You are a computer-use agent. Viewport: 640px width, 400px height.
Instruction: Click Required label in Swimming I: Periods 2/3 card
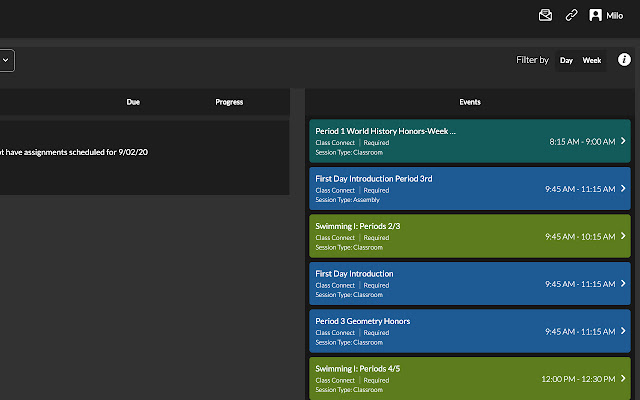(x=376, y=238)
